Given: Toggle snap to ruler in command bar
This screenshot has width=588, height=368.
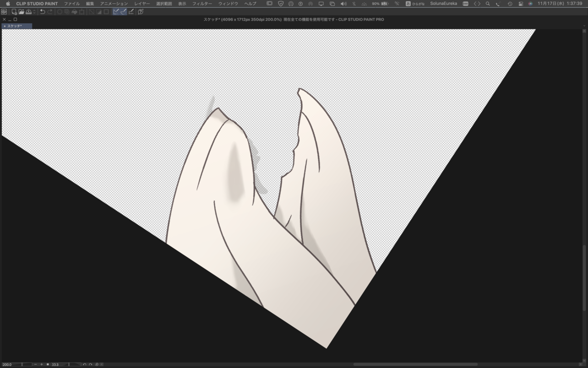Looking at the screenshot, I should click(117, 12).
